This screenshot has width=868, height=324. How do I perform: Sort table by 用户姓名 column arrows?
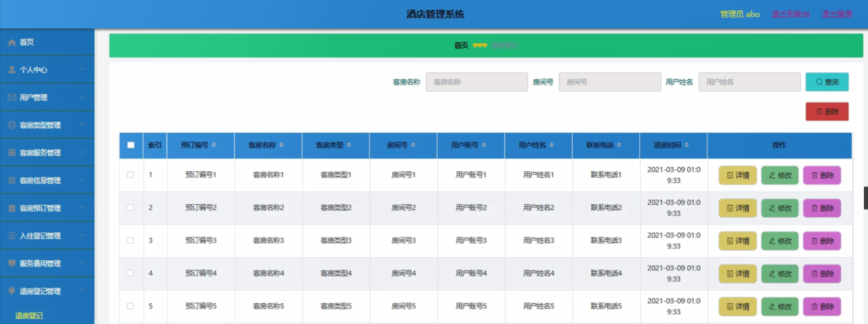tap(551, 145)
